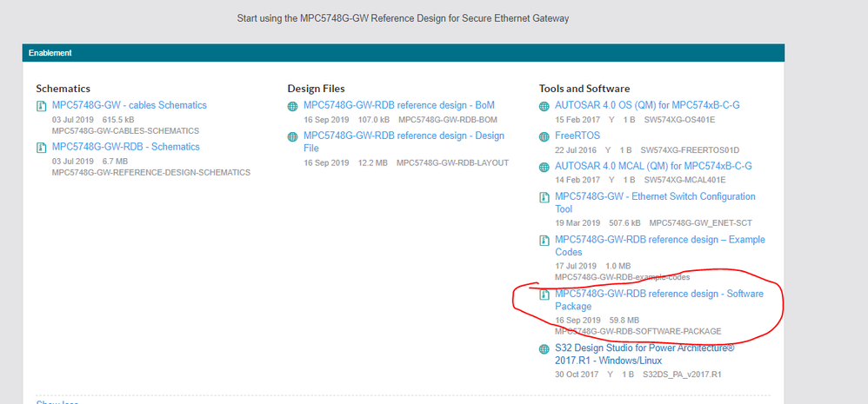Click MPC5748G-GW-CABLES-SCHEMATICS identifier text

pyautogui.click(x=125, y=131)
